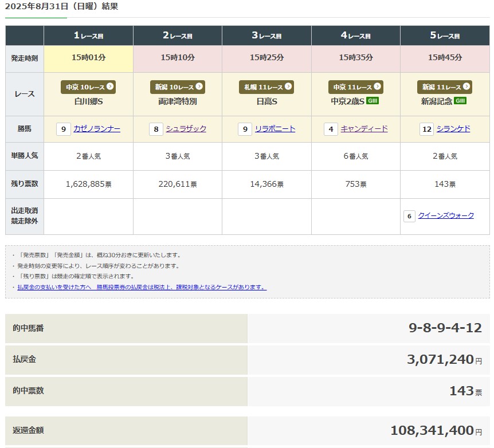Viewport: 494px width, 448px height.
Task: Click the GIII badge beside 新潟記念
Action: coord(460,101)
